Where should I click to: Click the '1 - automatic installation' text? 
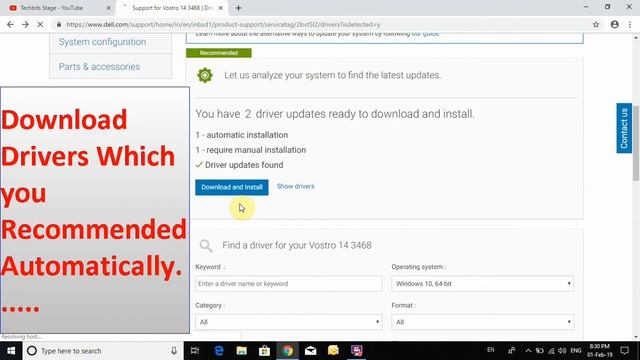coord(242,135)
